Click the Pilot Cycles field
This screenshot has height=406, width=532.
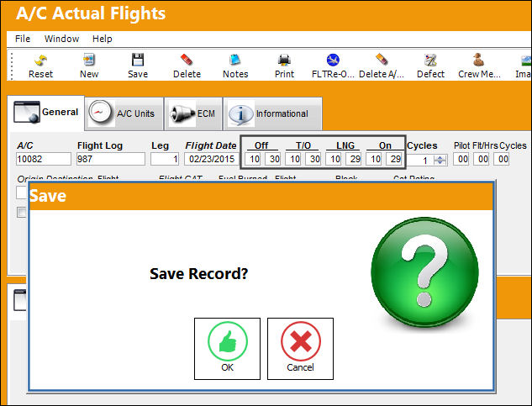[501, 159]
